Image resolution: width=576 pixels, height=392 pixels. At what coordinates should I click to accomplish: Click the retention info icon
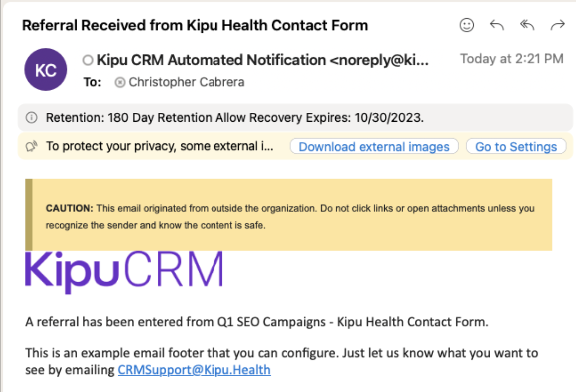(x=32, y=118)
